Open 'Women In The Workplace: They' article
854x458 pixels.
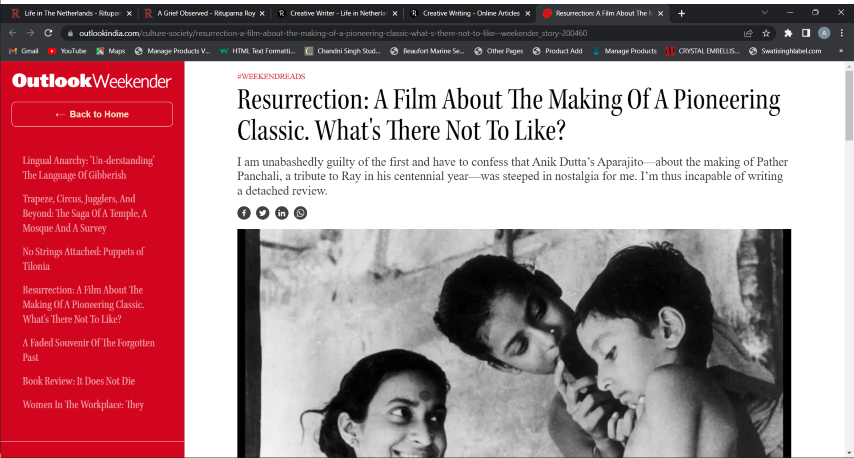coord(83,405)
